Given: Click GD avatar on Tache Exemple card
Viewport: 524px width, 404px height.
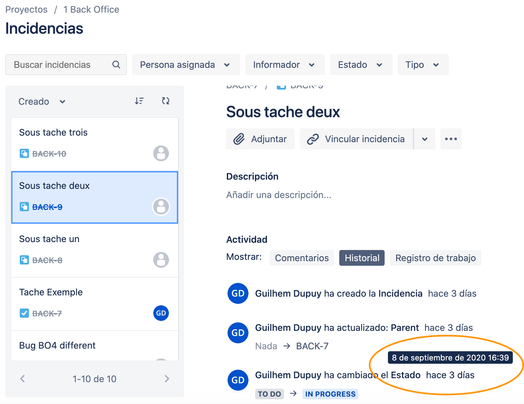Looking at the screenshot, I should [161, 313].
